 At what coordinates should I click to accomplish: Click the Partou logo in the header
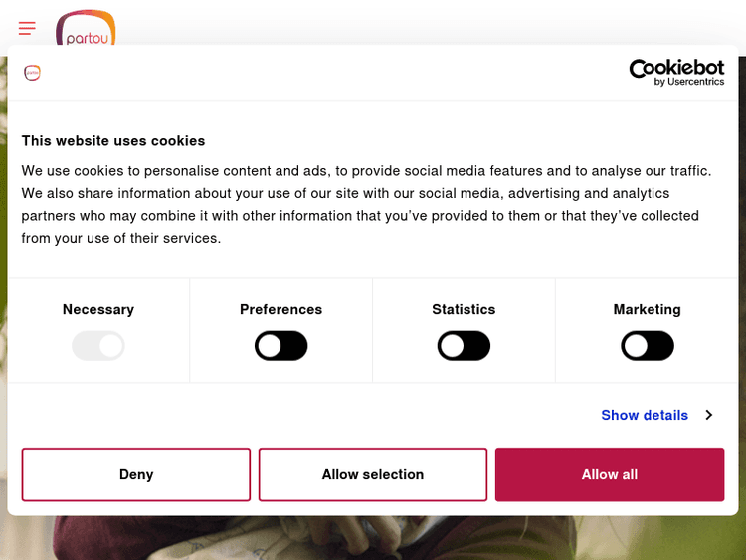point(86,28)
